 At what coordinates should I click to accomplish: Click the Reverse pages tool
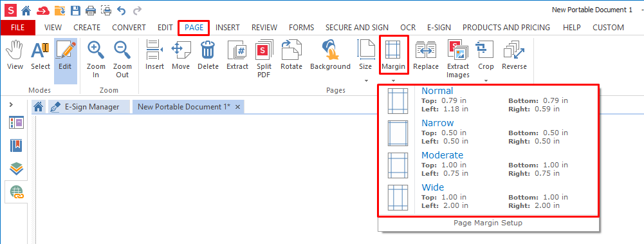click(x=514, y=55)
